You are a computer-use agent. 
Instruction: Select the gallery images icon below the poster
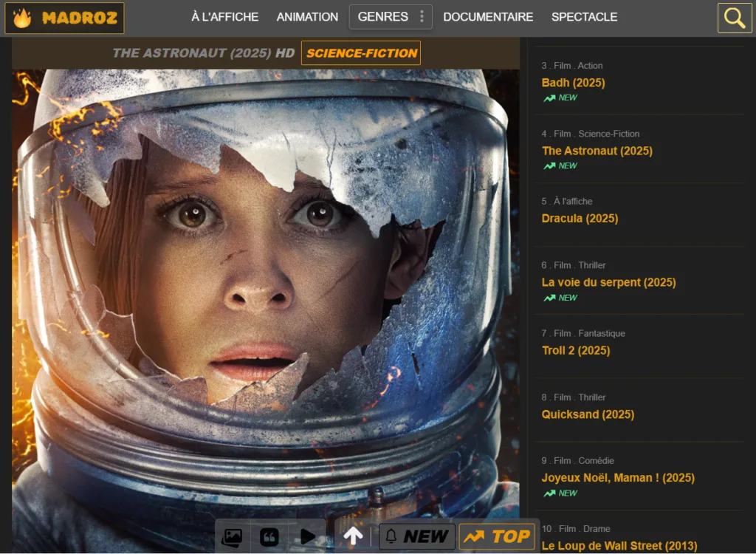pos(232,536)
